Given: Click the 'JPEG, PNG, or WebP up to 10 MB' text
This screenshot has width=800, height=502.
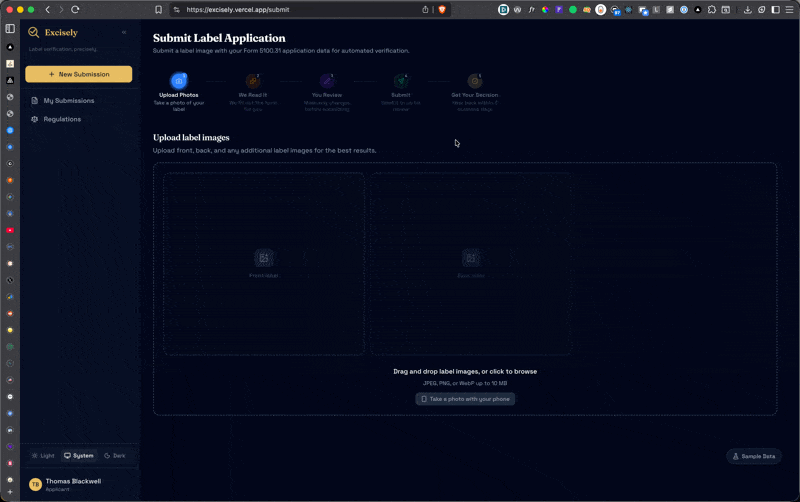Looking at the screenshot, I should click(465, 383).
